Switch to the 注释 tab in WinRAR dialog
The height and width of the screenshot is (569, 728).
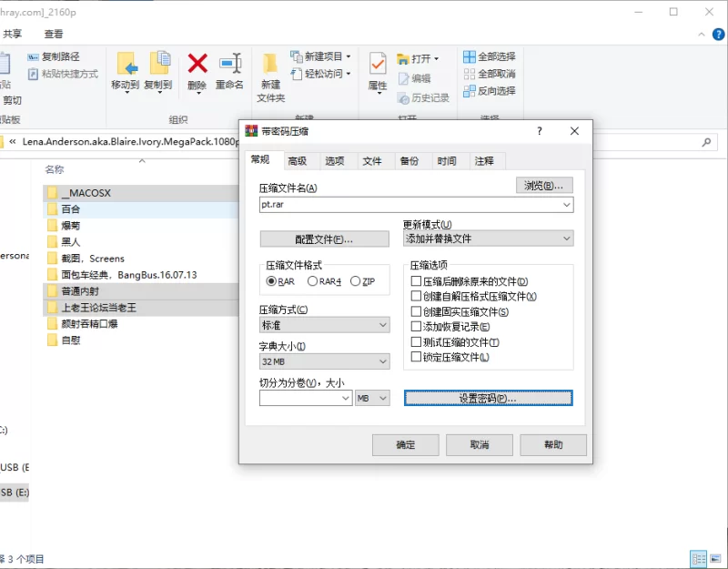[484, 161]
